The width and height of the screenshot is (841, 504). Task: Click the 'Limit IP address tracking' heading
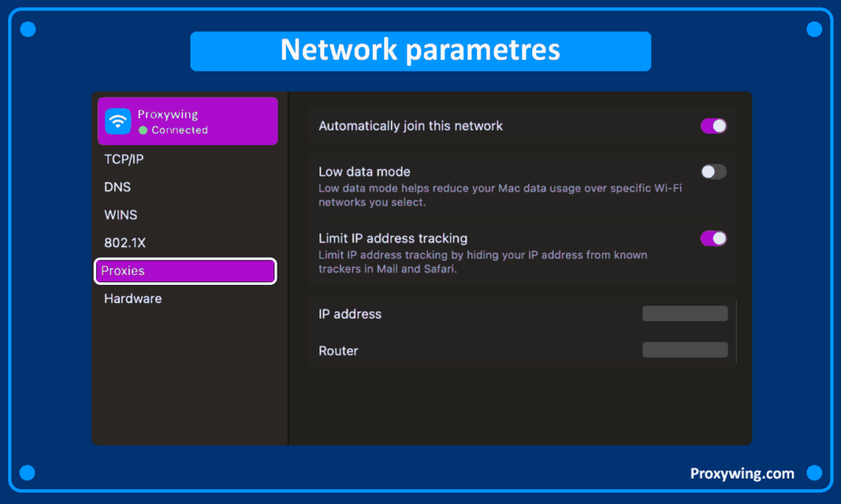click(x=393, y=238)
